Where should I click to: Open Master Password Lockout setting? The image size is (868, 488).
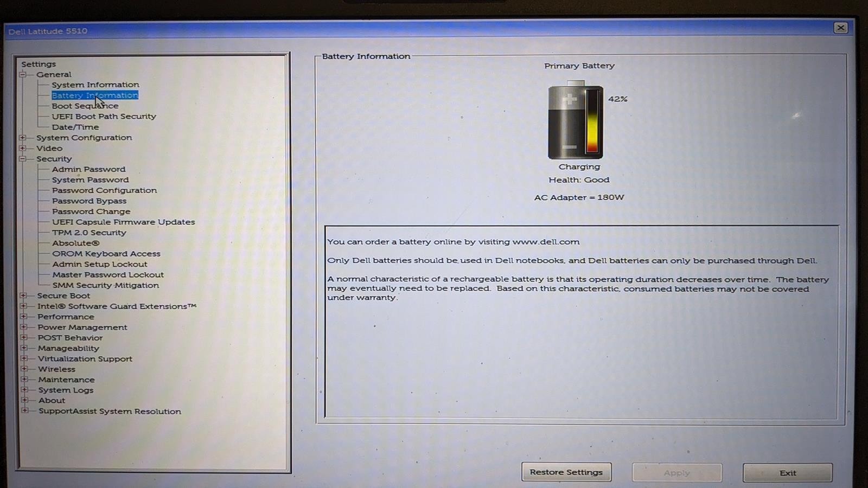(x=108, y=275)
